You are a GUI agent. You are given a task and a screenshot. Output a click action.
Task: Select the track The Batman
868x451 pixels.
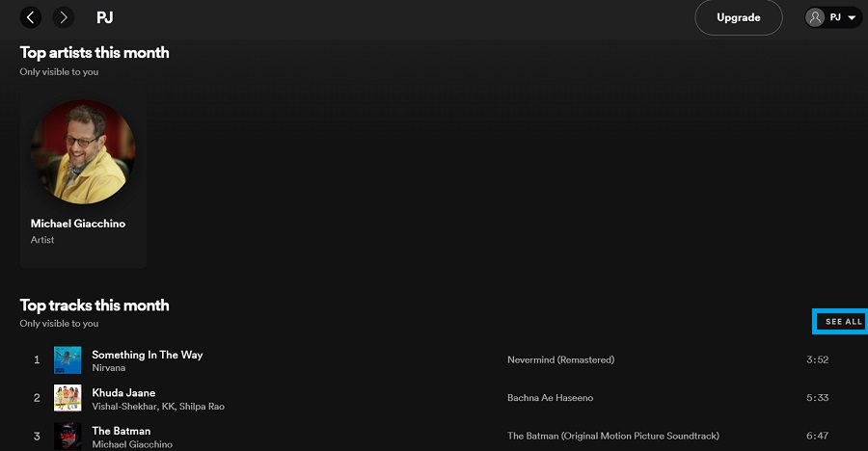click(x=122, y=431)
